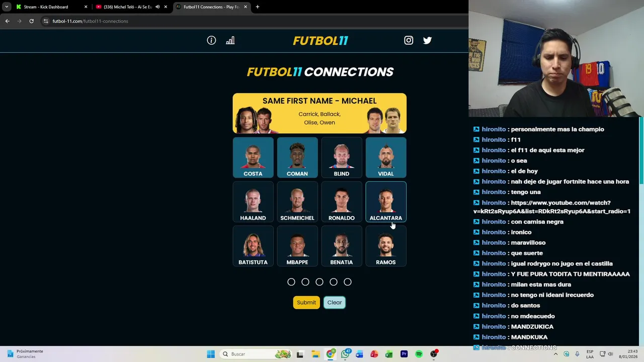
Task: Open the info icon in the Futbol11 header
Action: [x=211, y=40]
